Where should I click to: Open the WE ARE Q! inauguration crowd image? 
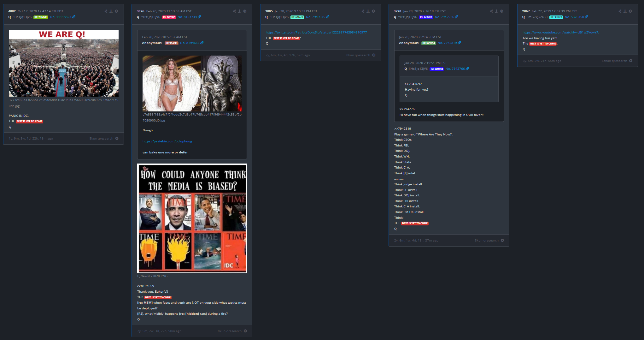click(64, 63)
